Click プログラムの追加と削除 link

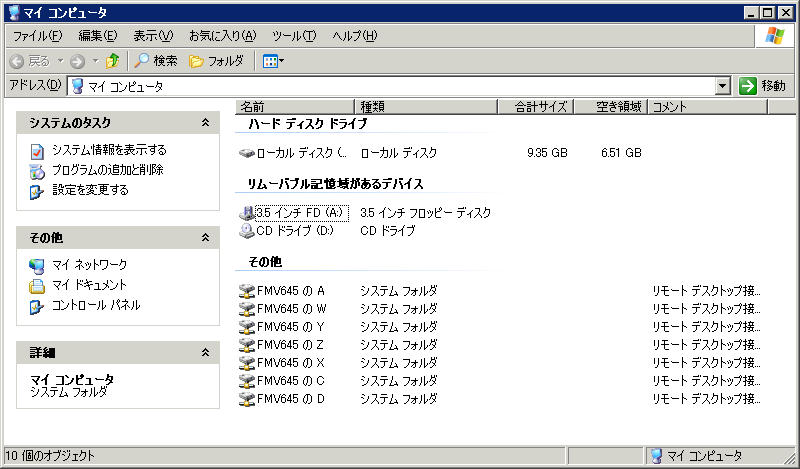pos(108,170)
